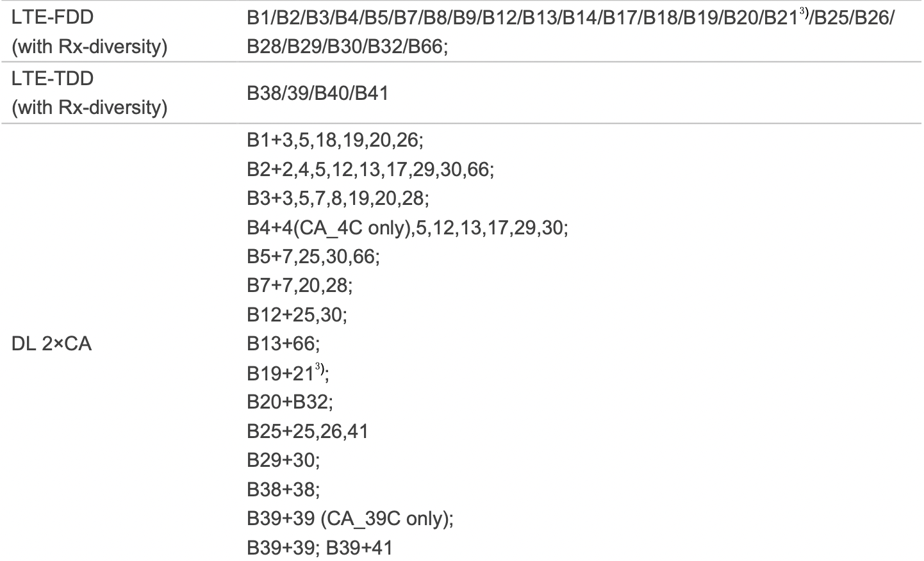
Task: Select the B39+39 (CA_39C only) line
Action: (351, 519)
